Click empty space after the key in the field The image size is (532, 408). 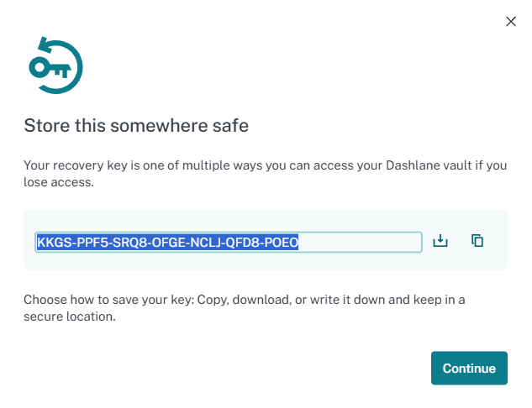click(x=361, y=243)
